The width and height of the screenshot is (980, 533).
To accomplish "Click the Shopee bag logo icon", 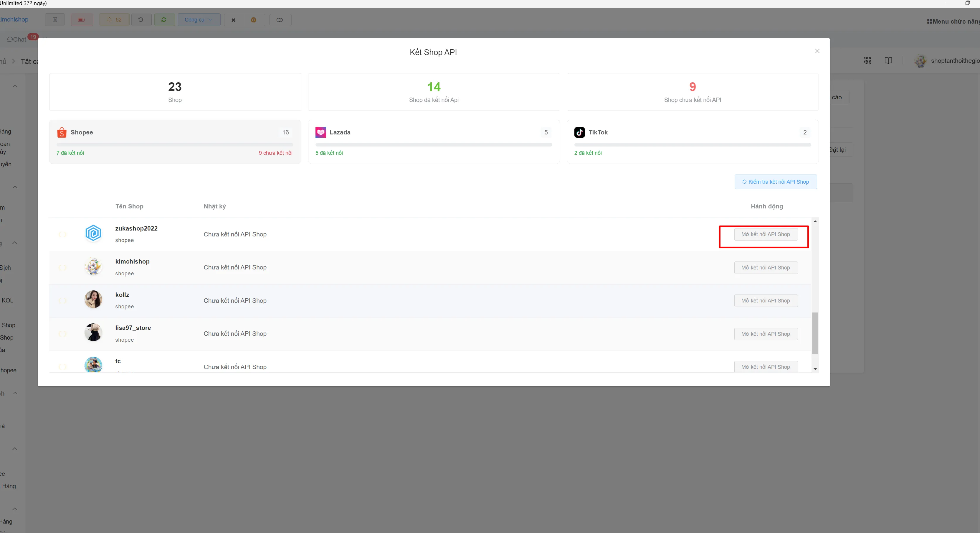I will click(62, 132).
